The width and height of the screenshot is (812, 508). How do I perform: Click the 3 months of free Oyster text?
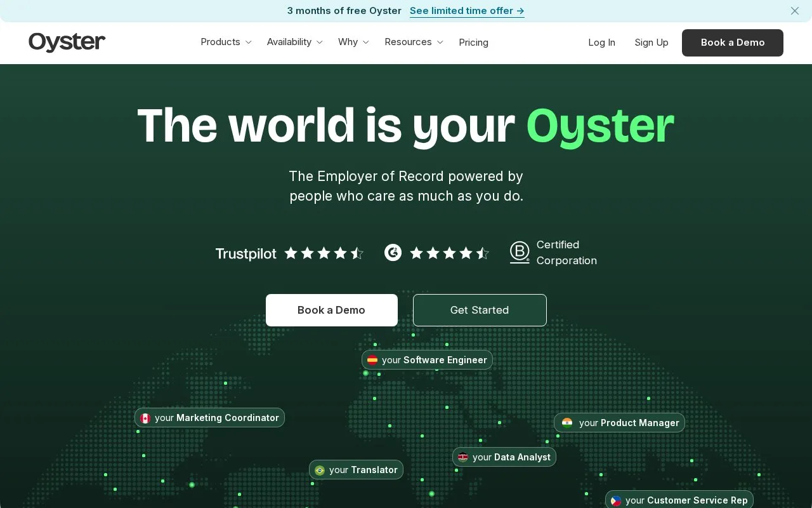tap(344, 11)
